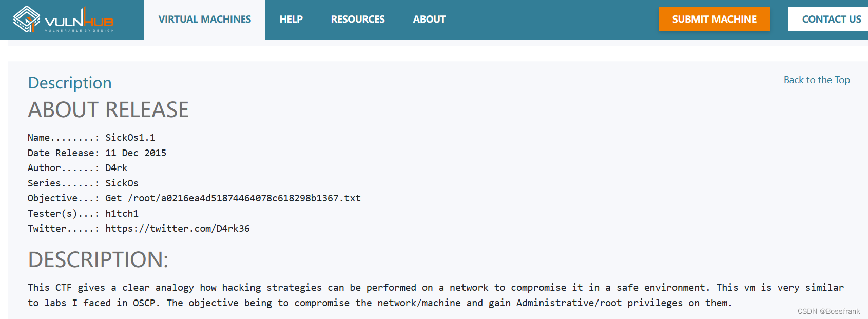Click the DESCRIPTION: heading
This screenshot has width=868, height=319.
pyautogui.click(x=98, y=259)
